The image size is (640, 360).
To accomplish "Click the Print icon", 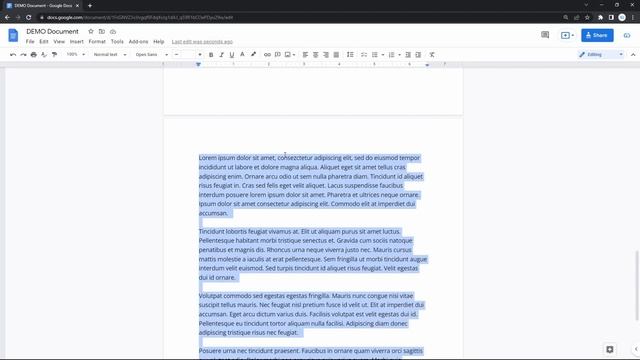I will [33, 55].
